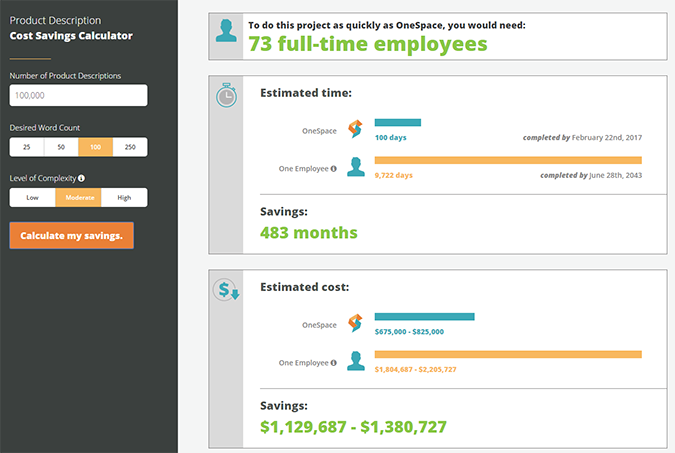Click the '$1,804,687 - $2,205,727' cost range

click(415, 369)
